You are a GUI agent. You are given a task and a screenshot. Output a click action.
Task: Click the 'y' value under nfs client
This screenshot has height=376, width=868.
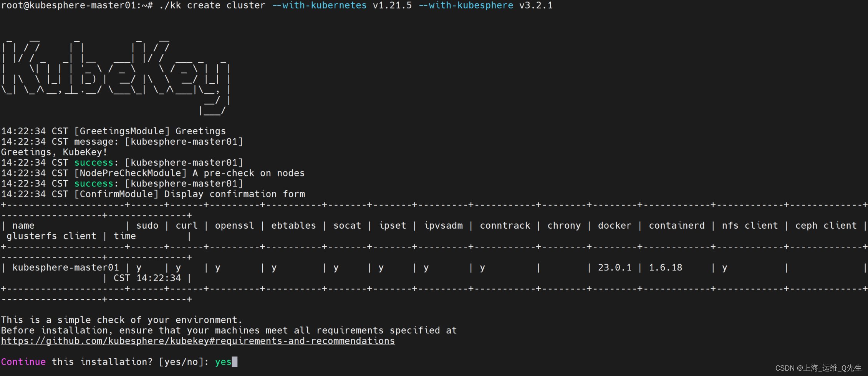[x=725, y=268]
